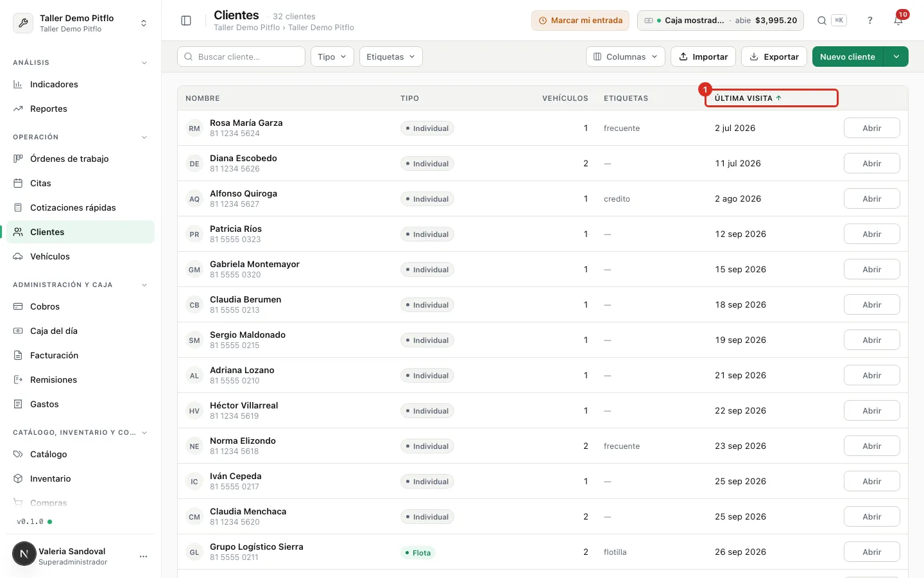Open Caja del día
The image size is (924, 578).
80,331
